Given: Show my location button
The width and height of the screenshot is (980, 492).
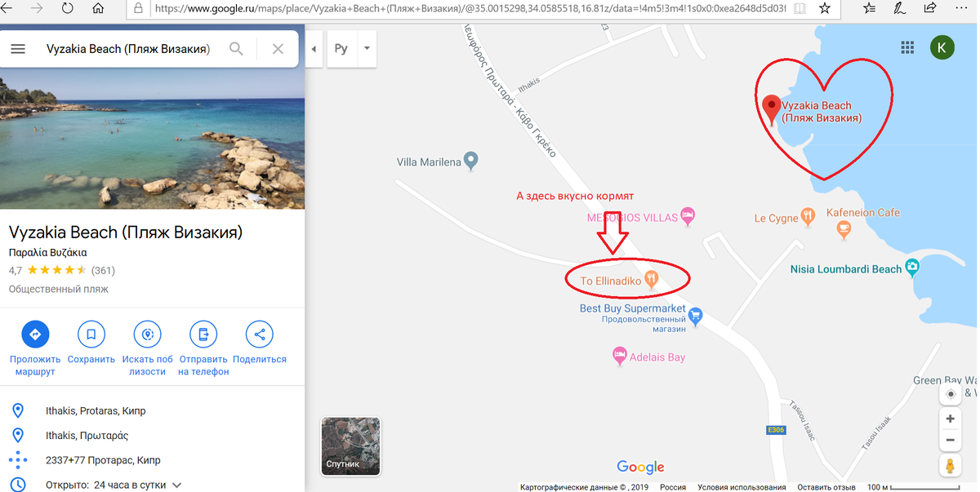Looking at the screenshot, I should [x=950, y=394].
